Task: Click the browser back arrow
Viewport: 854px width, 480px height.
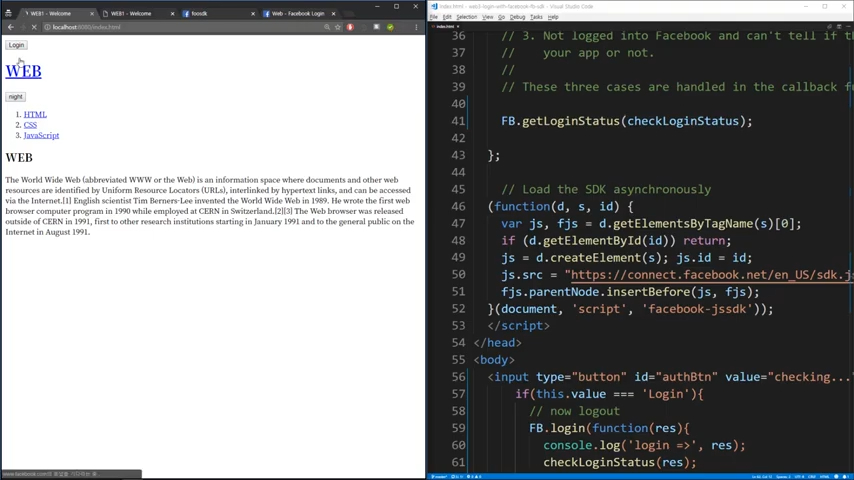Action: [x=10, y=27]
